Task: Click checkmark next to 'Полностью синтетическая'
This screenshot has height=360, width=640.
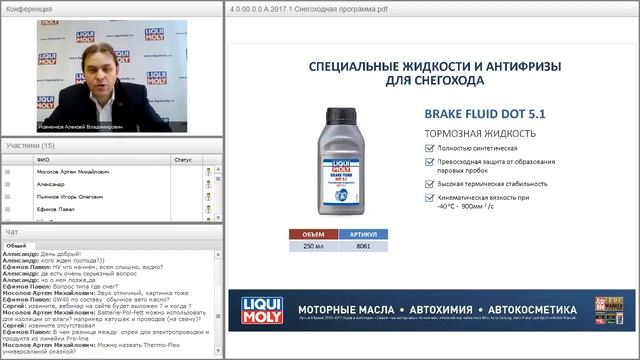Action: click(x=429, y=148)
